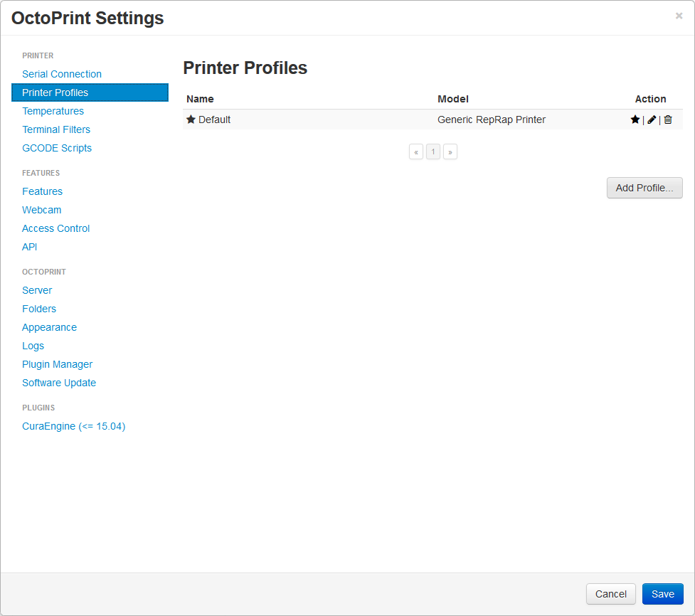
Task: Open CuraEngine (<= 15.04) plugin settings
Action: (73, 426)
